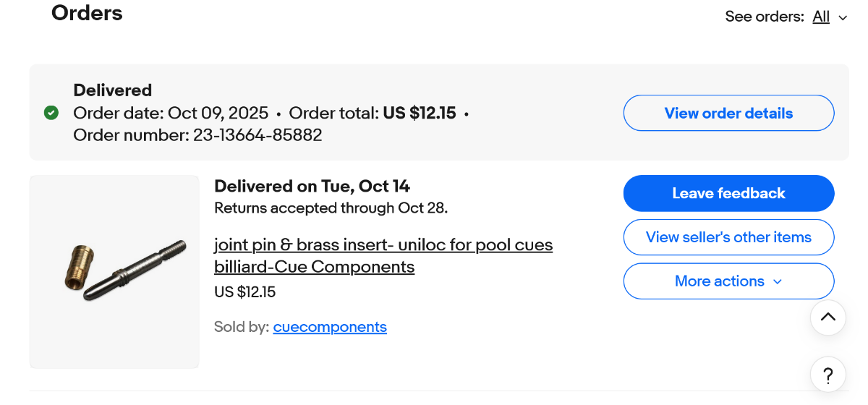868x405 pixels.
Task: Open the See orders All dropdown
Action: pyautogui.click(x=821, y=17)
